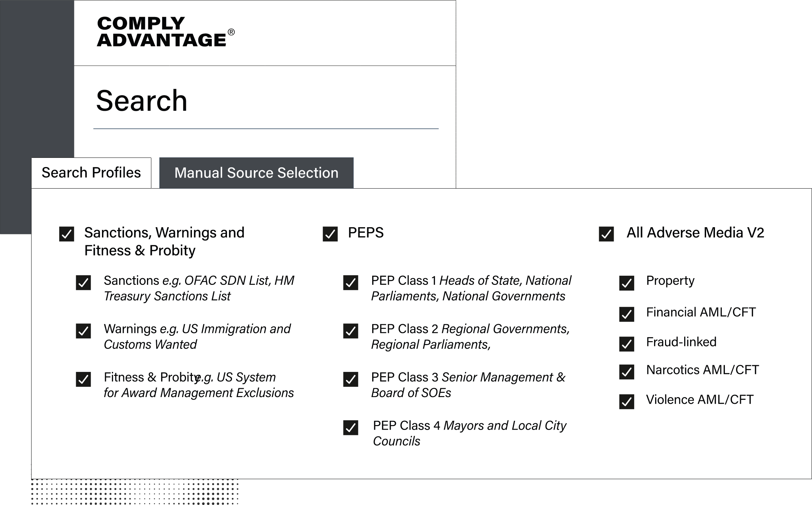
Task: Toggle the Narcotics AML/CFT checkbox
Action: coord(627,372)
